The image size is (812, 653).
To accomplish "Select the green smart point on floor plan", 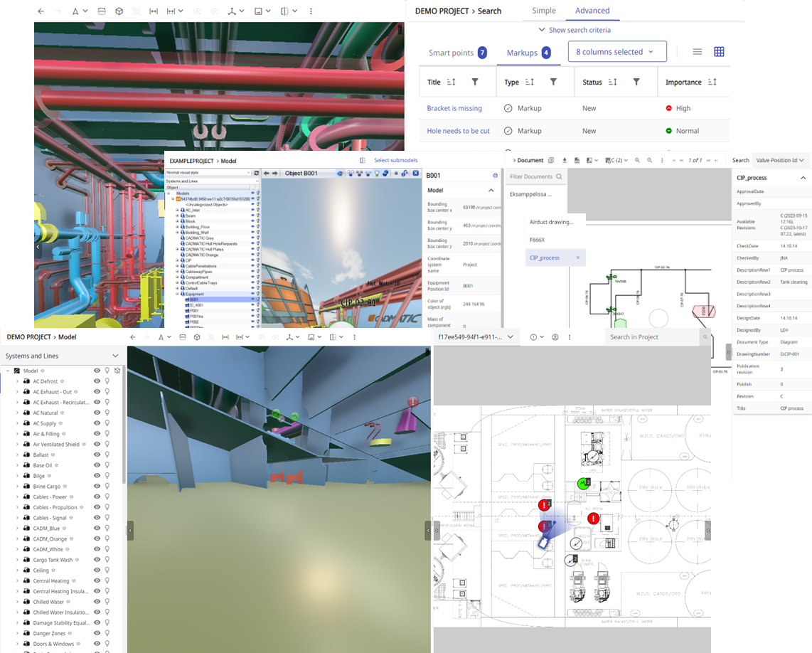I will click(x=584, y=484).
